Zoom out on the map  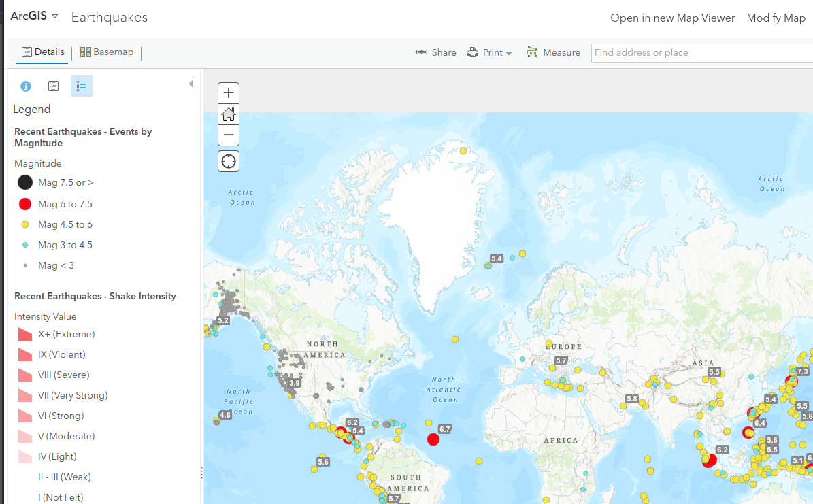pyautogui.click(x=229, y=135)
